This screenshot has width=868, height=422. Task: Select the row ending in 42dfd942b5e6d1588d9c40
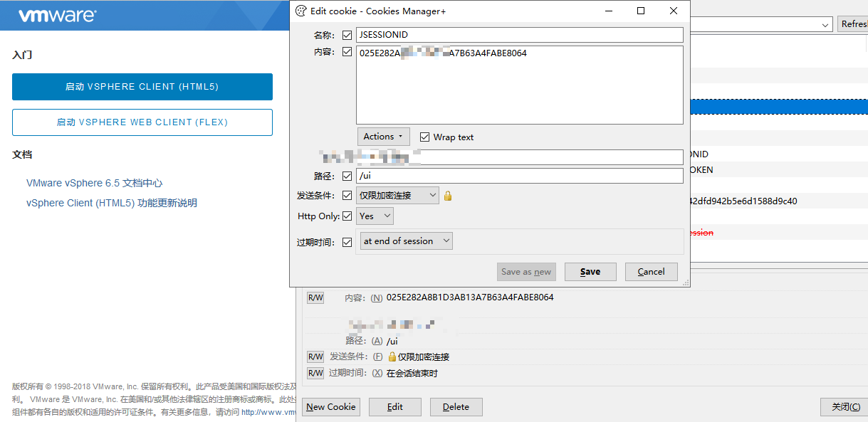(779, 201)
